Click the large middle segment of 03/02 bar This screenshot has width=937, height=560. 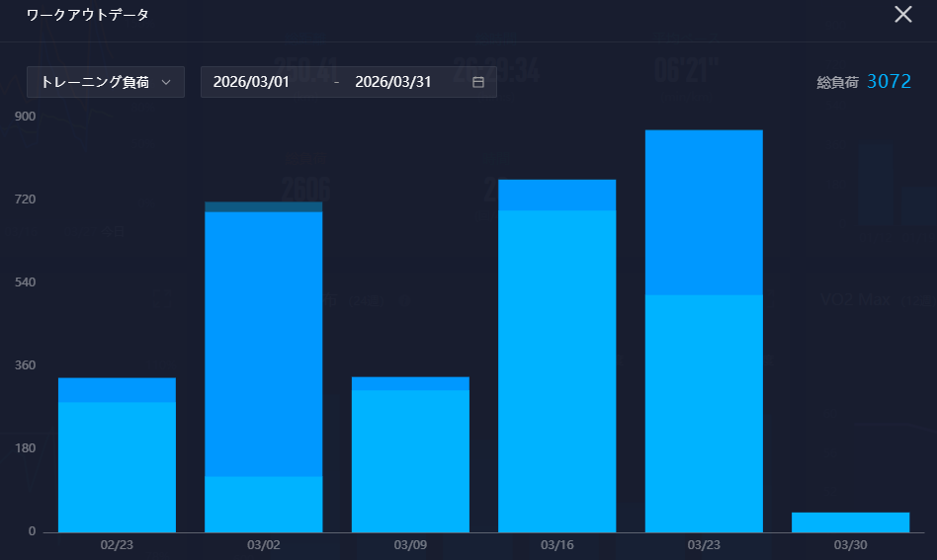coord(263,344)
